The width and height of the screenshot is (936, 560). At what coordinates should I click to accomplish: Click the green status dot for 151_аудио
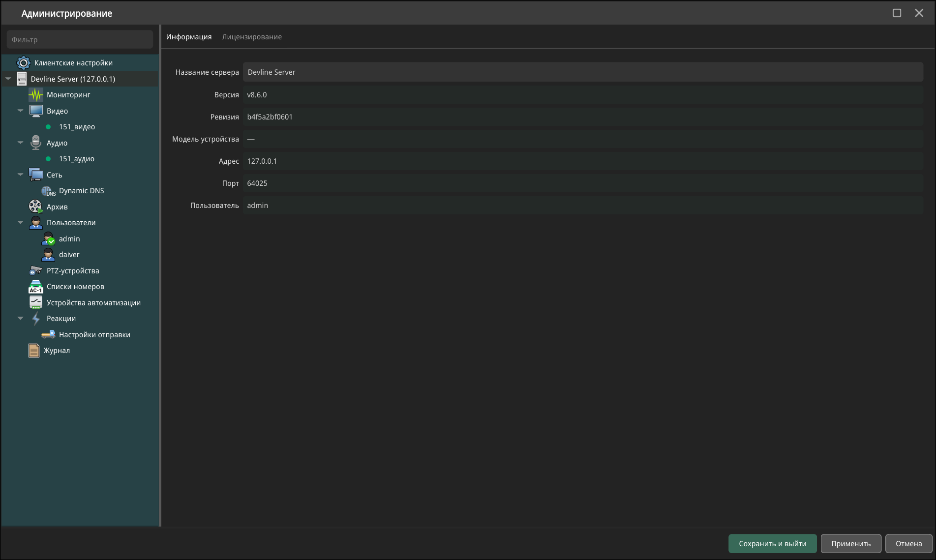pyautogui.click(x=48, y=159)
